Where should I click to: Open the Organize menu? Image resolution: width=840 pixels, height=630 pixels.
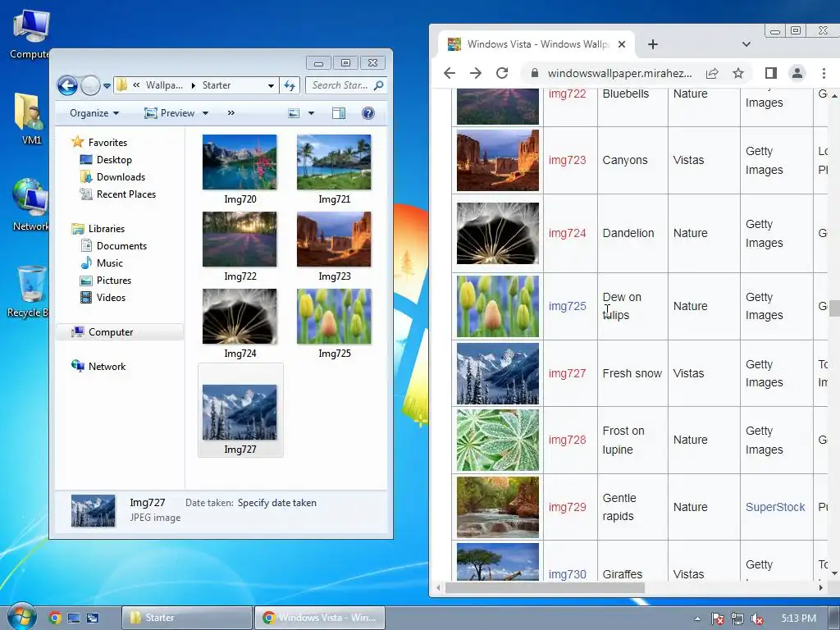coord(94,113)
